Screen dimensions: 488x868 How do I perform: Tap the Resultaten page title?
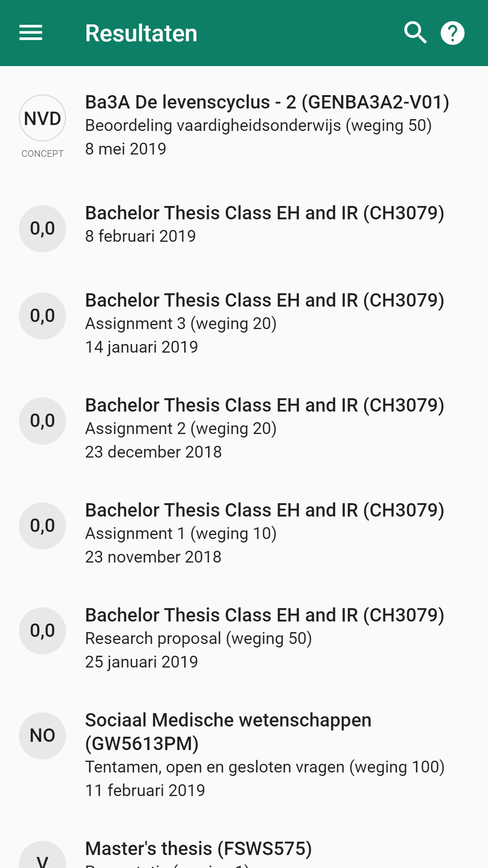[141, 33]
